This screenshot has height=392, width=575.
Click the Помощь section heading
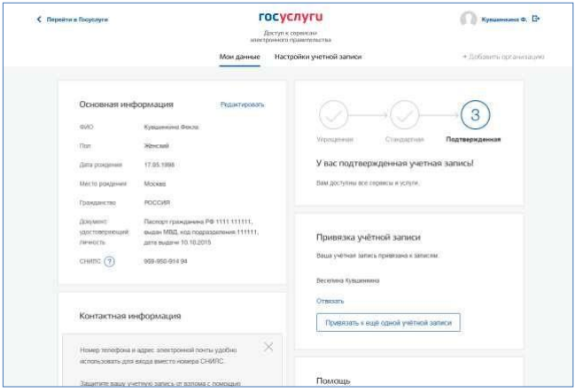pyautogui.click(x=334, y=380)
